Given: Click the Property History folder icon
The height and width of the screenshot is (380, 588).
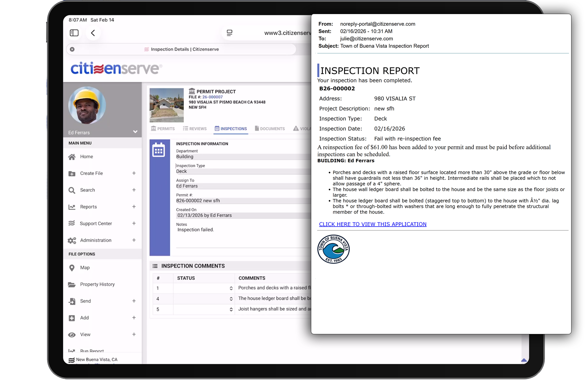Looking at the screenshot, I should [72, 284].
